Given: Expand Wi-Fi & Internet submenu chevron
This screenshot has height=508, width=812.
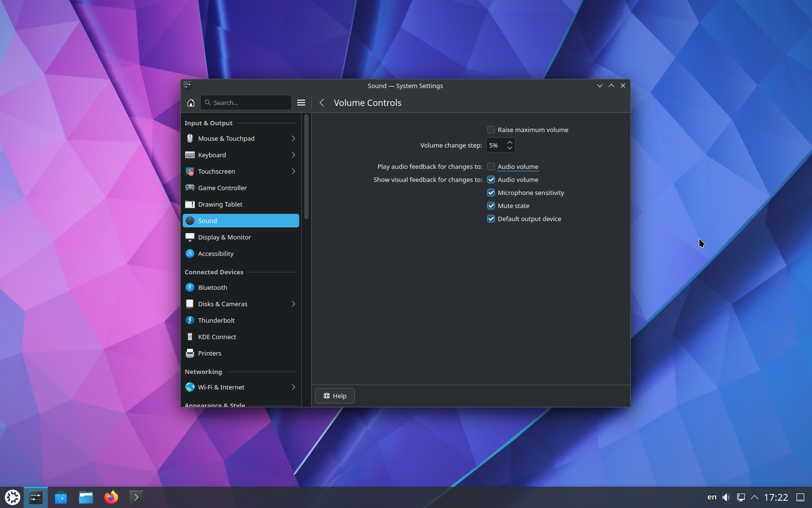Looking at the screenshot, I should pyautogui.click(x=293, y=387).
